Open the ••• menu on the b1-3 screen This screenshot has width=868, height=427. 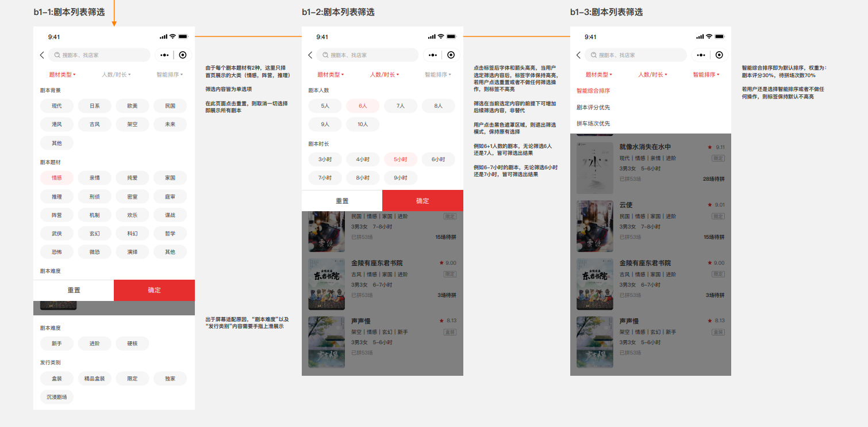point(700,55)
